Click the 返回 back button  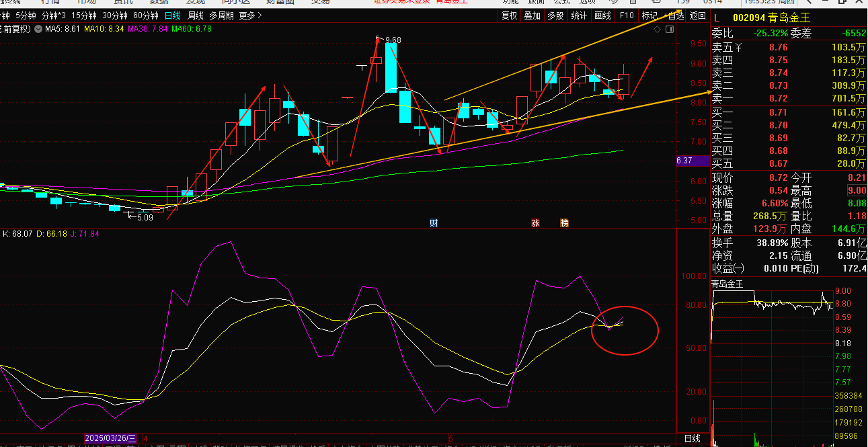click(697, 15)
